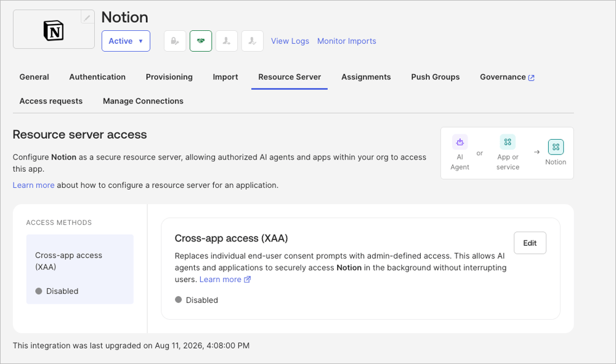Click the Disabled status in XAA card
Image resolution: width=616 pixels, height=364 pixels.
point(197,300)
